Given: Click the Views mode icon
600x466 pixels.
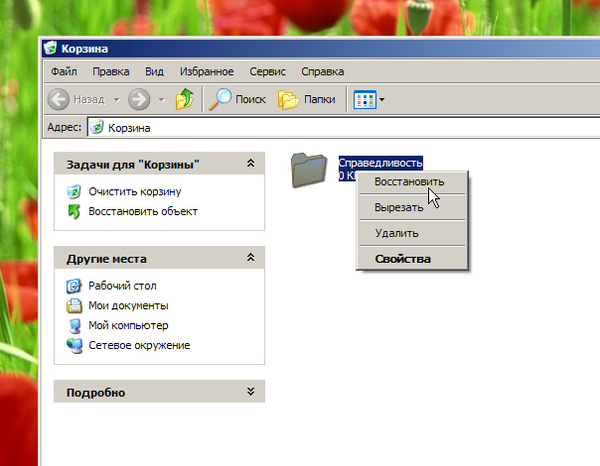Looking at the screenshot, I should click(363, 100).
